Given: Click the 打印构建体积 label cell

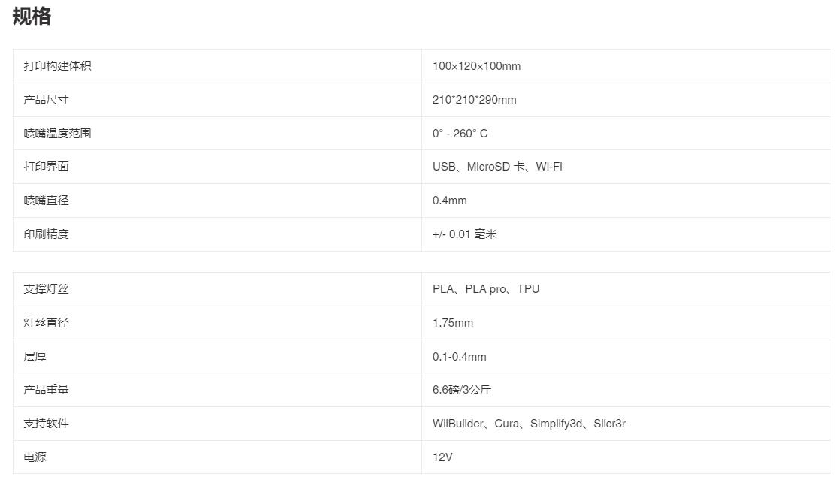Looking at the screenshot, I should click(57, 66).
